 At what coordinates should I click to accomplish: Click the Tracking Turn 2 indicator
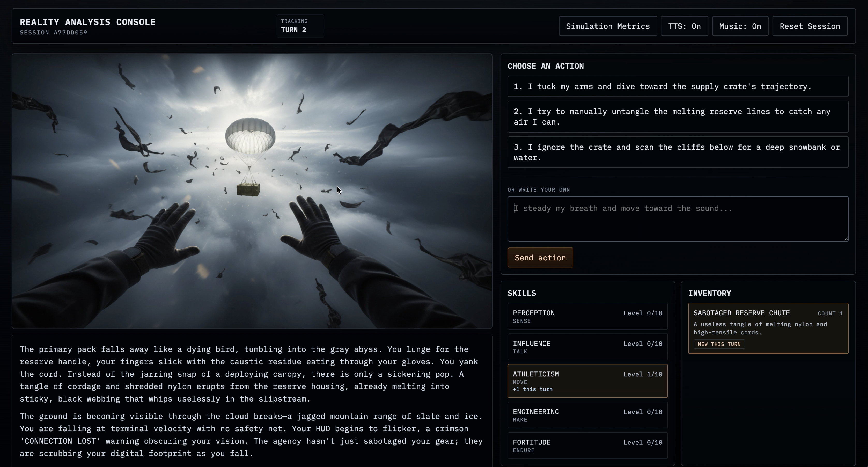pos(300,26)
